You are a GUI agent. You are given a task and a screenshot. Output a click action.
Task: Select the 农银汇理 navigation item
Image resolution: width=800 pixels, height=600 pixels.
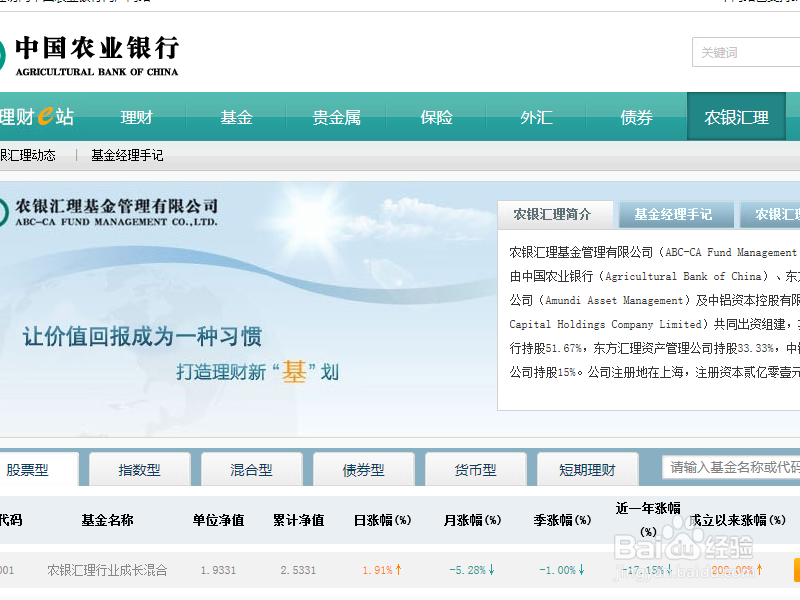point(736,116)
